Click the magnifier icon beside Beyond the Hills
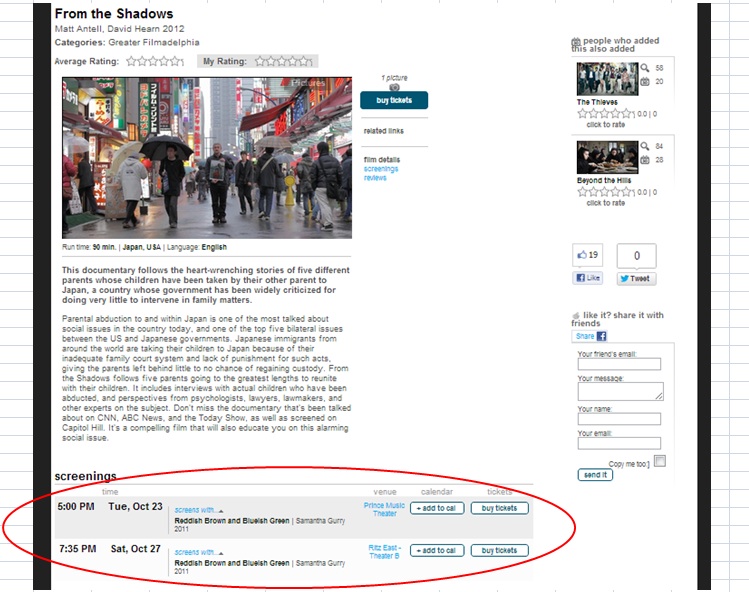 (645, 146)
